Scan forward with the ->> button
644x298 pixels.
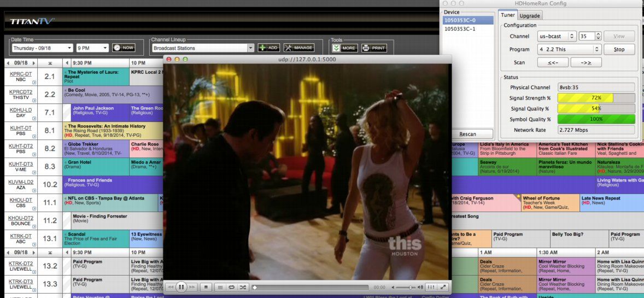pyautogui.click(x=586, y=62)
